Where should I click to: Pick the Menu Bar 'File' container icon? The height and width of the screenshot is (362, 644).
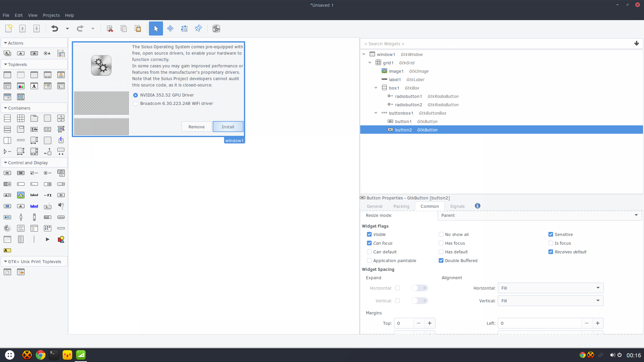[x=34, y=129]
